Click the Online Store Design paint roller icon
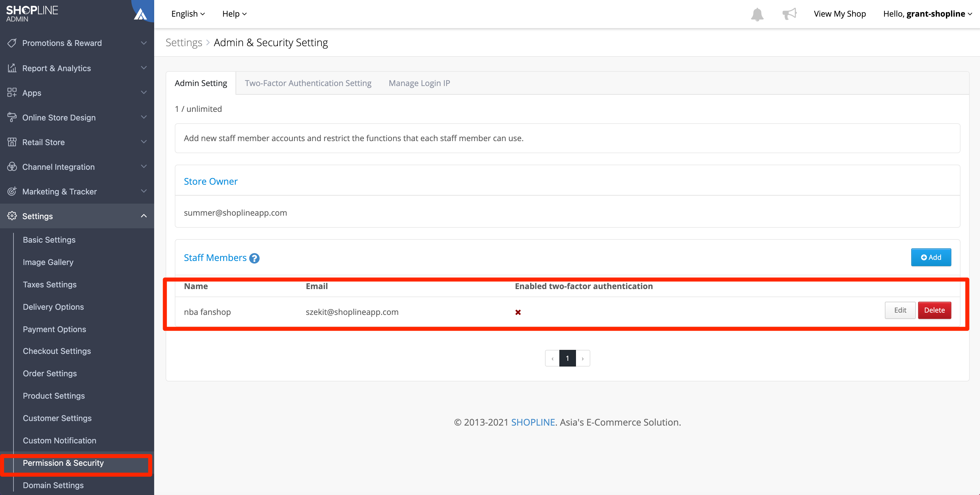Screen dimensions: 980x495 [12, 117]
